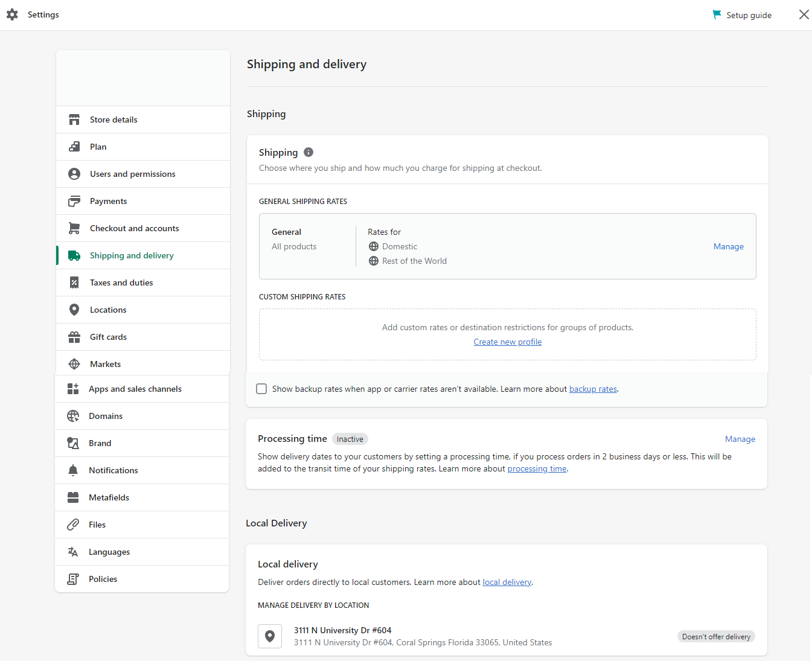Close the Settings page
The height and width of the screenshot is (661, 812).
[x=804, y=14]
